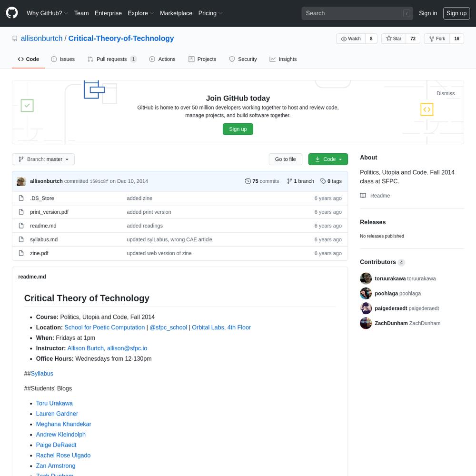Open Orbital Labs, 4th Floor link
The height and width of the screenshot is (476, 476).
coord(221,327)
